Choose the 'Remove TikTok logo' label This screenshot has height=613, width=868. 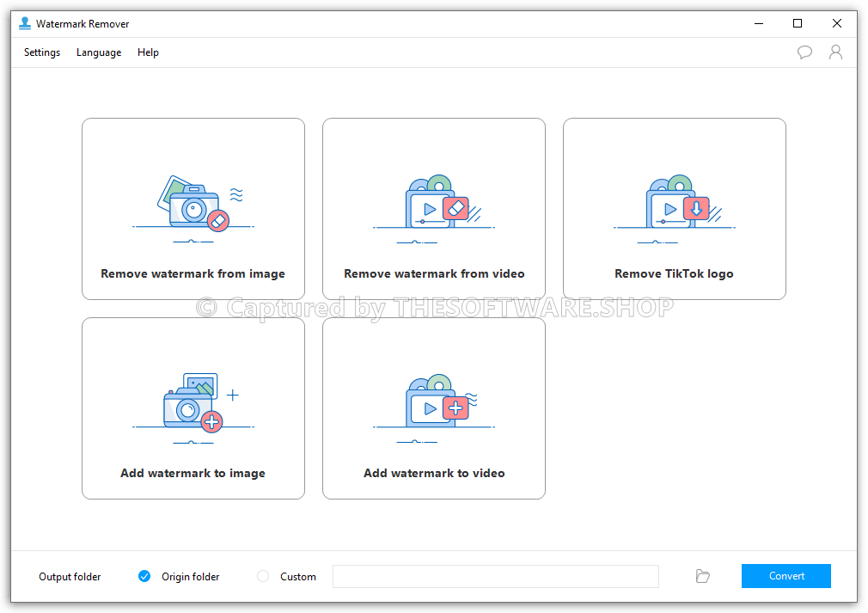pos(674,273)
